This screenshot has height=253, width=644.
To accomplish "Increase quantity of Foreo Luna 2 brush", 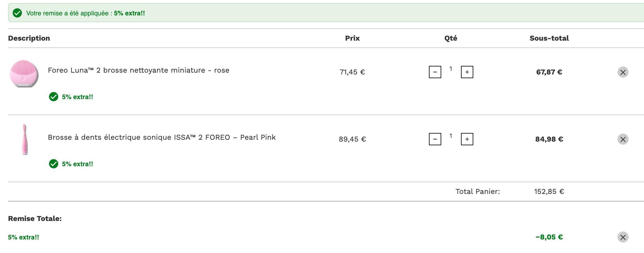I will click(467, 72).
